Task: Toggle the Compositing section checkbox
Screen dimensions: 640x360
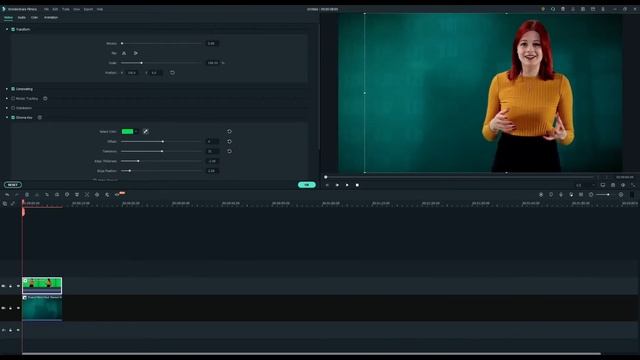Action: pyautogui.click(x=13, y=89)
